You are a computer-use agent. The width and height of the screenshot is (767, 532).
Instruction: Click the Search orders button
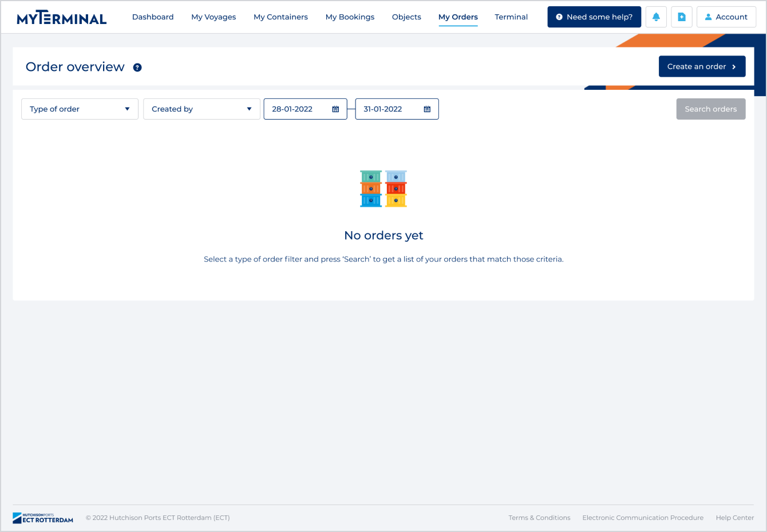pyautogui.click(x=711, y=109)
